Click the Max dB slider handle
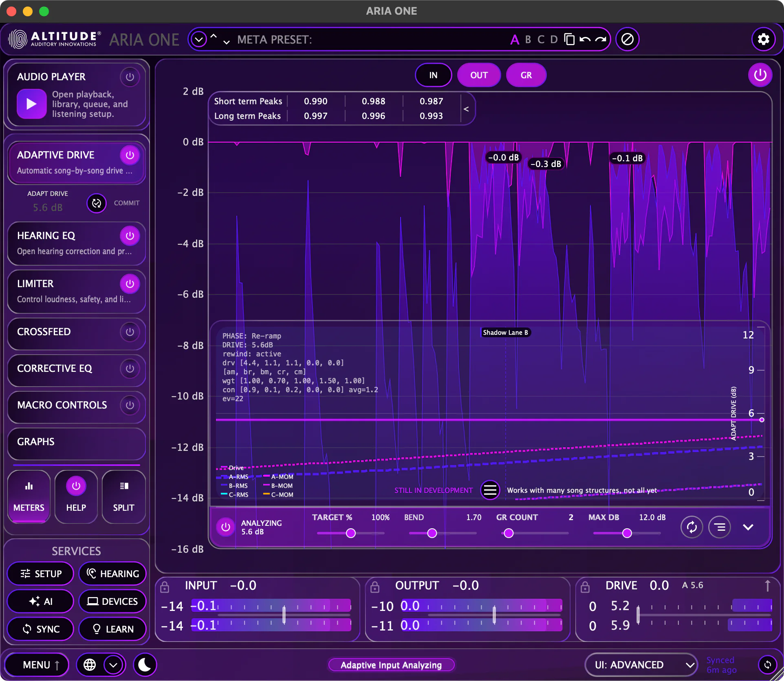 pyautogui.click(x=627, y=533)
